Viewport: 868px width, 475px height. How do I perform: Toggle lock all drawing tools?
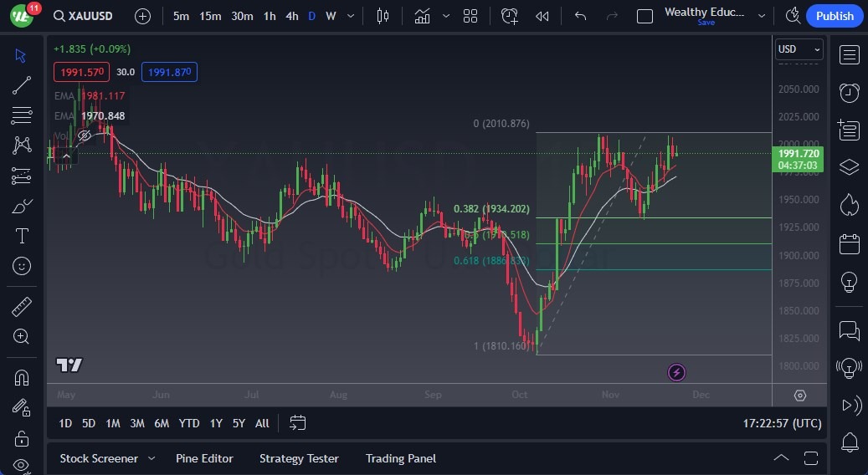(x=22, y=438)
